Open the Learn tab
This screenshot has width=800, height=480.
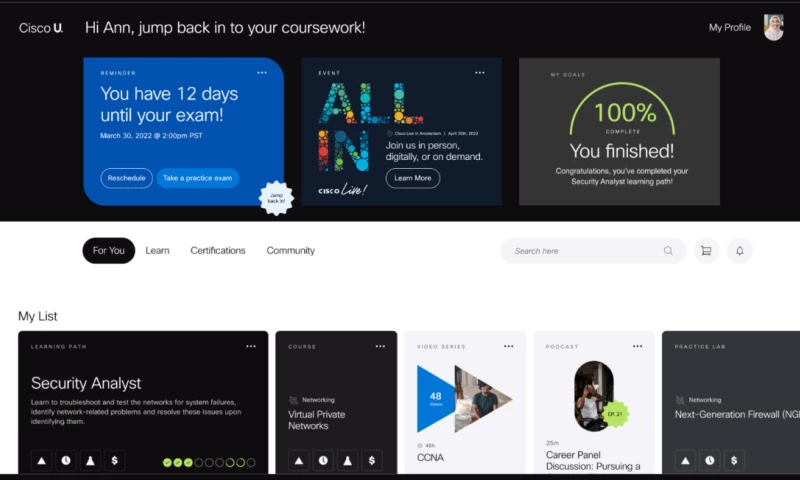tap(157, 250)
